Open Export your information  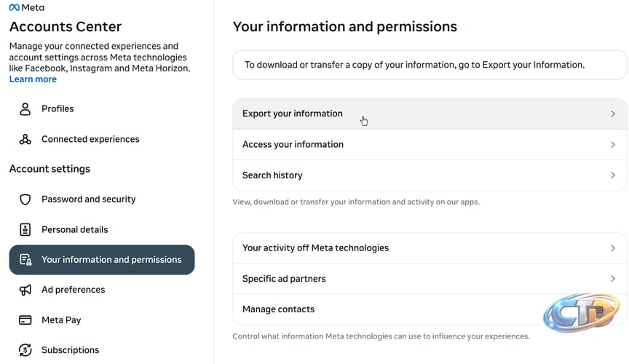pos(430,114)
